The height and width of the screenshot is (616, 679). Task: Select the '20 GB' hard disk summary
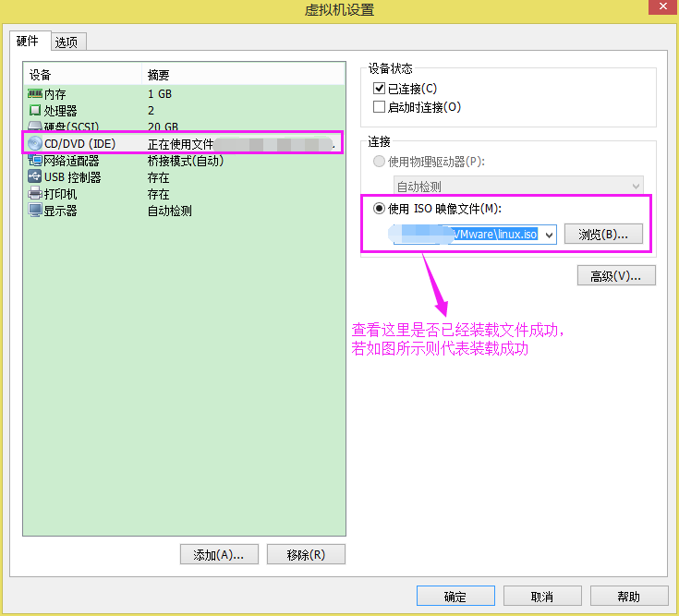pyautogui.click(x=163, y=127)
